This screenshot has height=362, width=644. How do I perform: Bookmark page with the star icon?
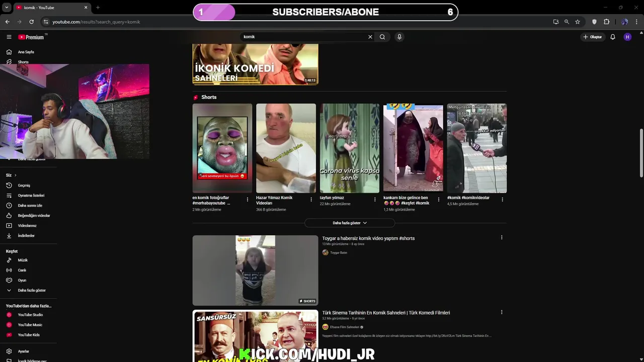pyautogui.click(x=578, y=22)
